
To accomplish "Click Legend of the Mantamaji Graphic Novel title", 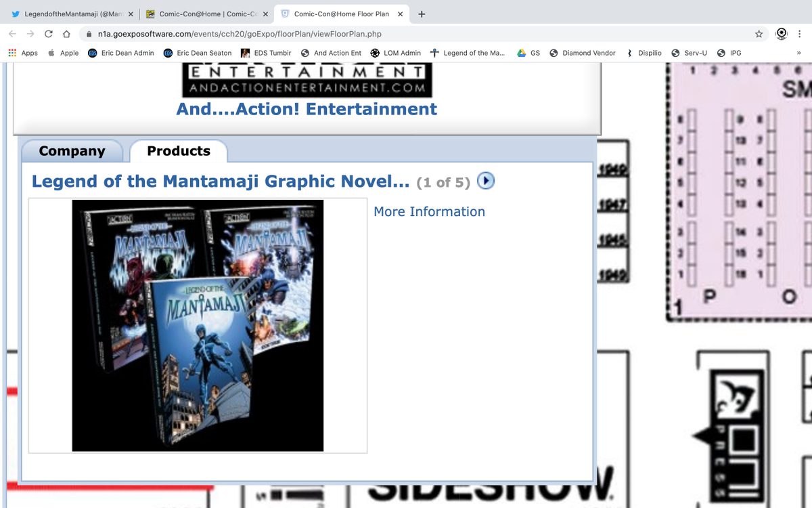I will point(221,182).
